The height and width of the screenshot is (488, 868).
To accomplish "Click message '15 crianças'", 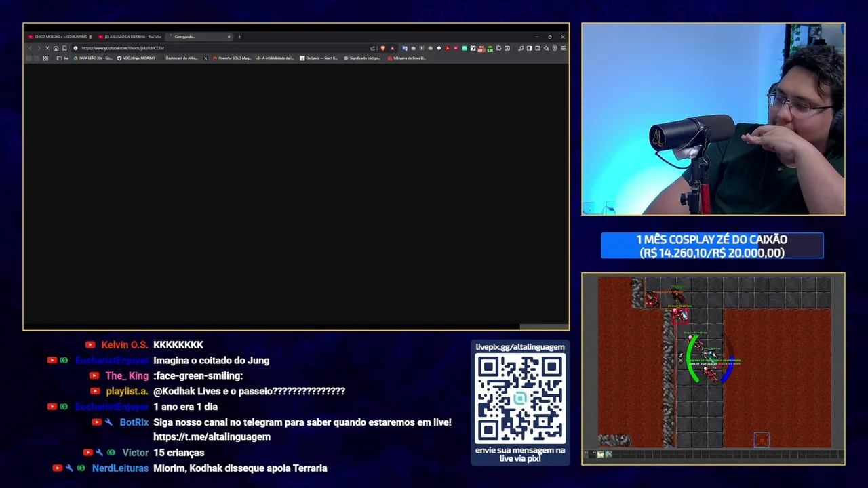I will pyautogui.click(x=178, y=453).
